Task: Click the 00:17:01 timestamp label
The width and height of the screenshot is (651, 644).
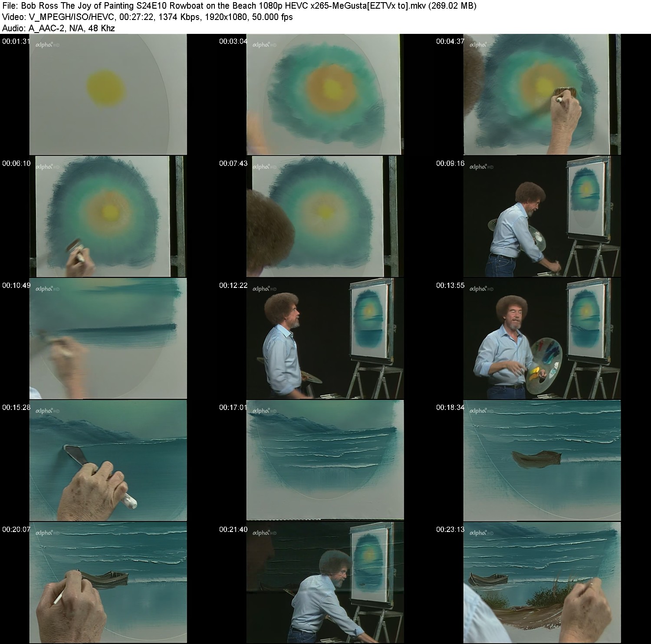Action: coord(233,407)
